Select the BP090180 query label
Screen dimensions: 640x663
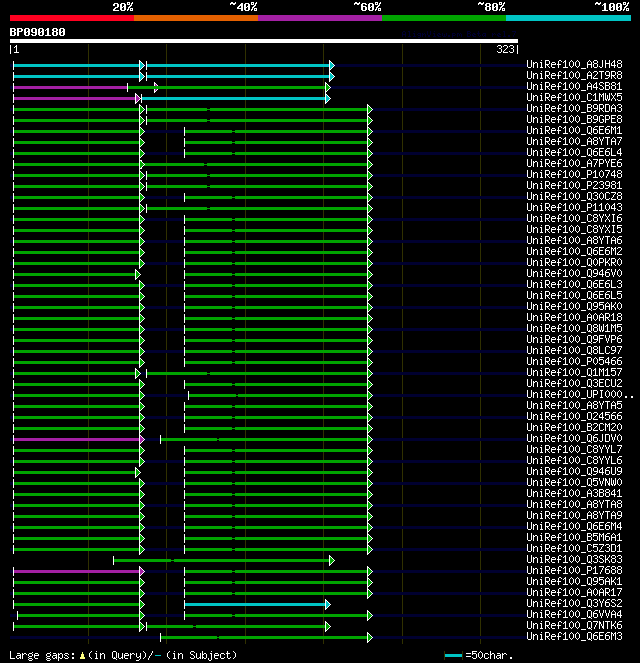point(38,32)
